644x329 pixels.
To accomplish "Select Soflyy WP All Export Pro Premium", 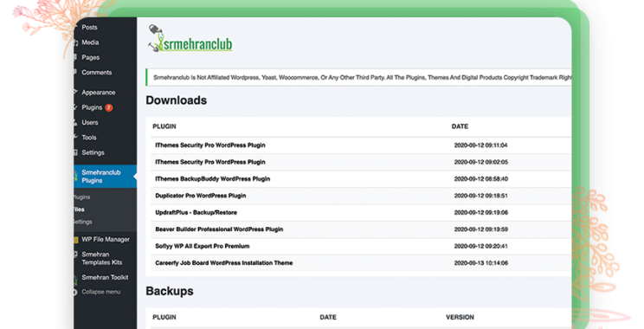I will (x=361, y=247).
